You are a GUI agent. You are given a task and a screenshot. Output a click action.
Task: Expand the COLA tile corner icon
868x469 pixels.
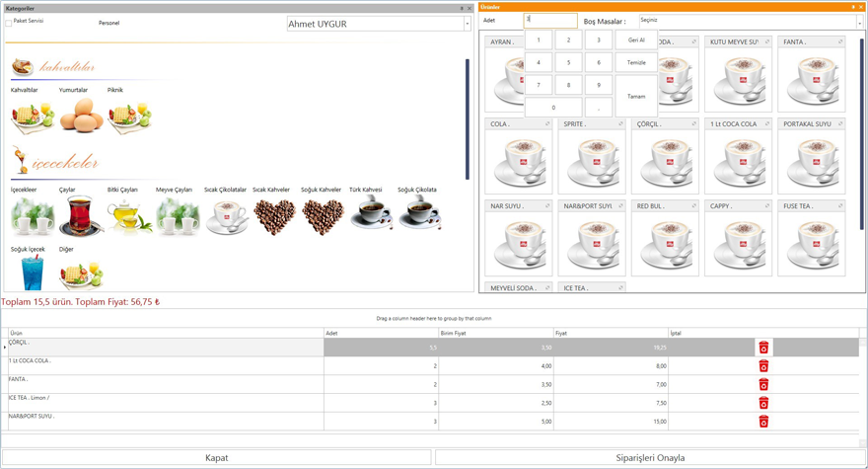[x=547, y=123]
